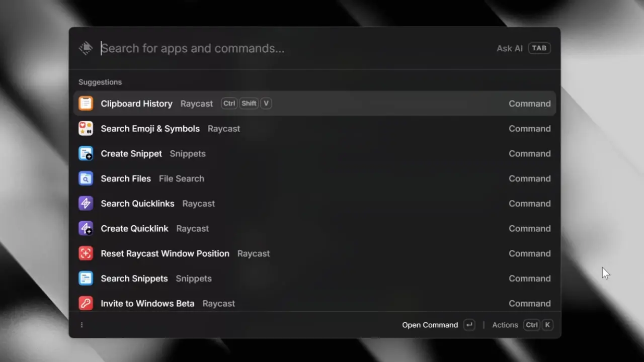Open the Actions panel

[505, 325]
